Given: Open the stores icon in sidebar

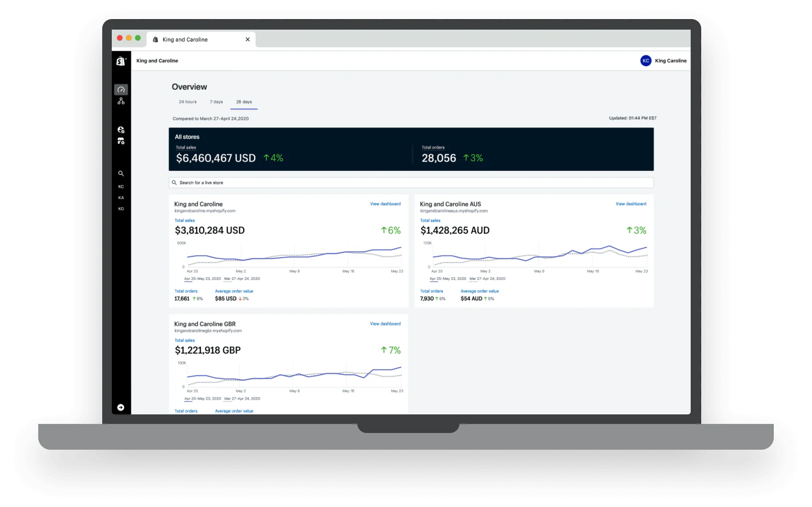Looking at the screenshot, I should tap(121, 141).
